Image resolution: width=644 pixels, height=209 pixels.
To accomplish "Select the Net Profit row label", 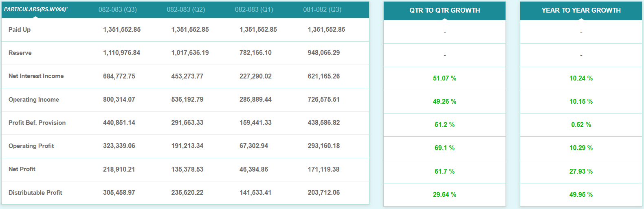I will pyautogui.click(x=22, y=169).
